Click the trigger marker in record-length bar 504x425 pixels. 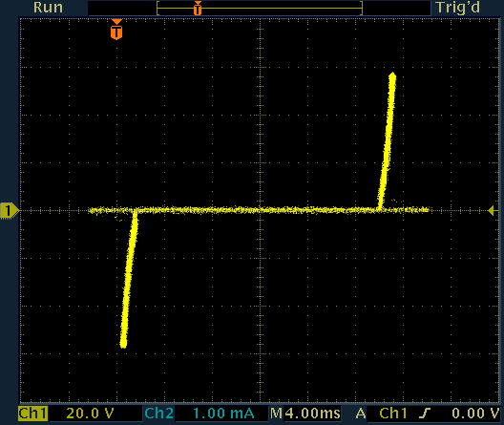pyautogui.click(x=198, y=9)
